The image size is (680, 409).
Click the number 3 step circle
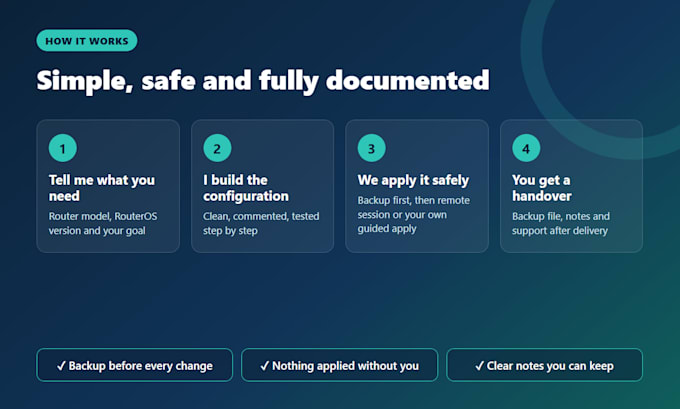click(372, 148)
